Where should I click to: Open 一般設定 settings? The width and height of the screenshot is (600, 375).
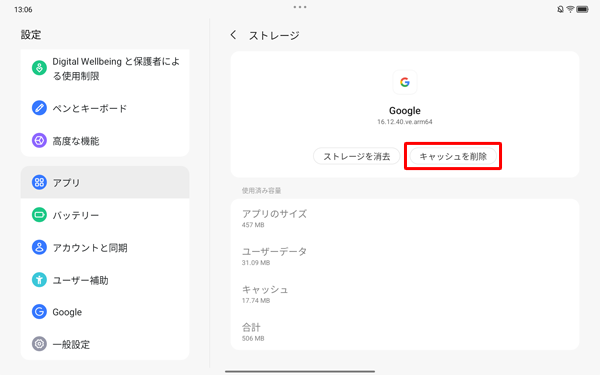click(x=105, y=344)
